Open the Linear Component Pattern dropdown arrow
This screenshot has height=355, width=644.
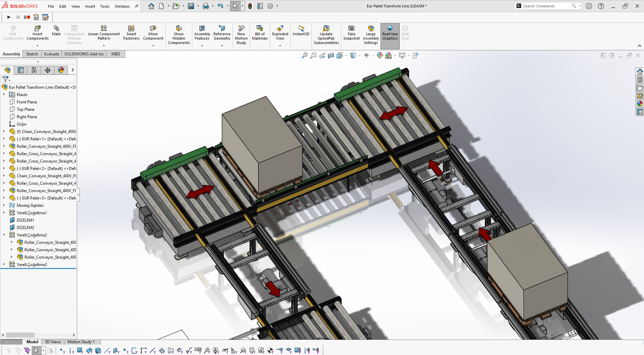(x=104, y=46)
